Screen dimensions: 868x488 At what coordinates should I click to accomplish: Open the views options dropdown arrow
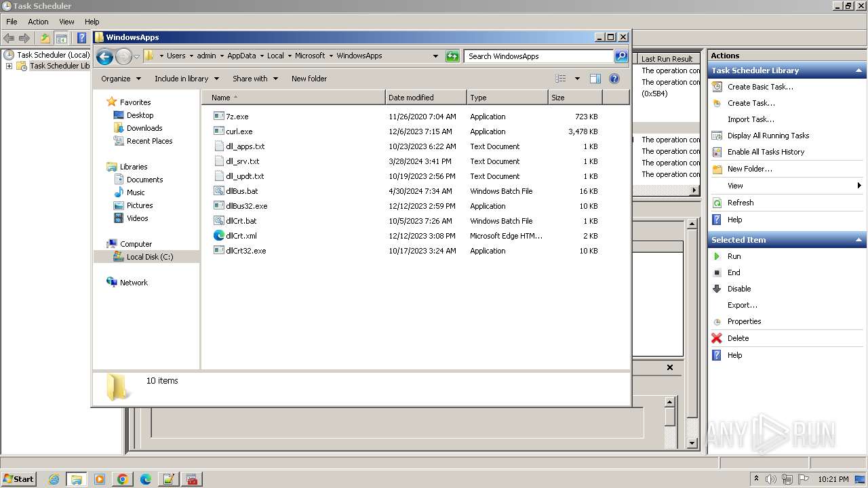(x=577, y=79)
